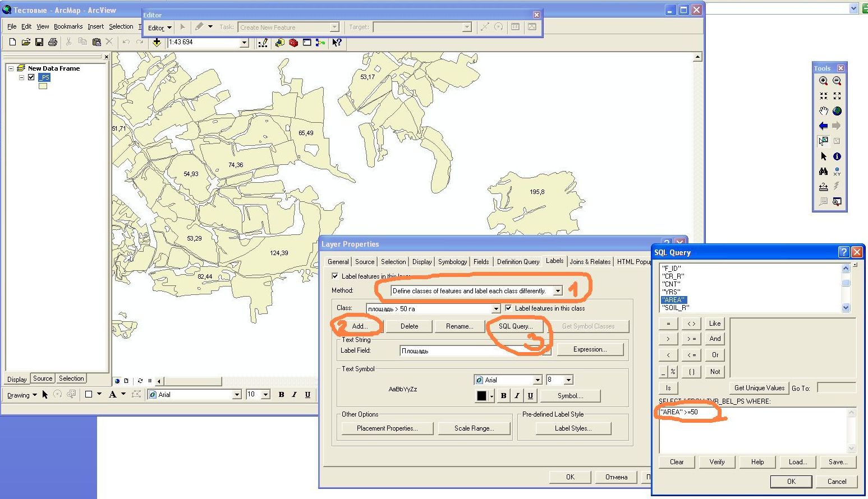Click the Go To XY tool
The height and width of the screenshot is (499, 868).
pos(837,172)
